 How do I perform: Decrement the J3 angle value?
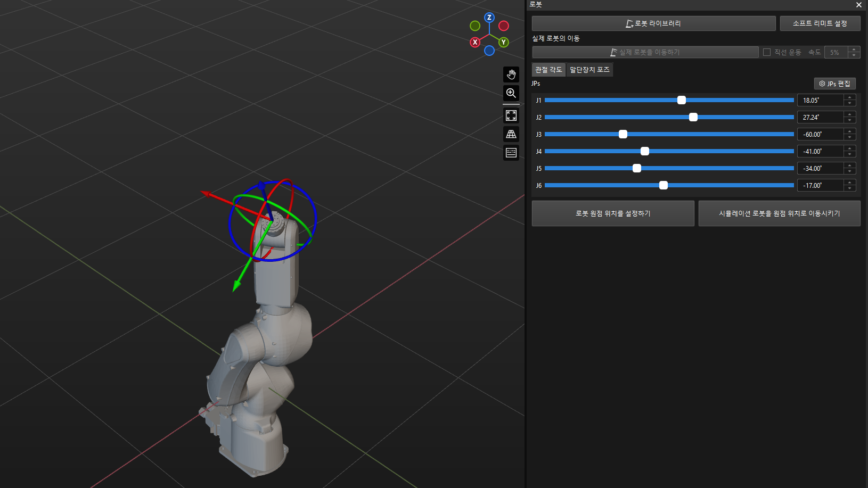[850, 137]
